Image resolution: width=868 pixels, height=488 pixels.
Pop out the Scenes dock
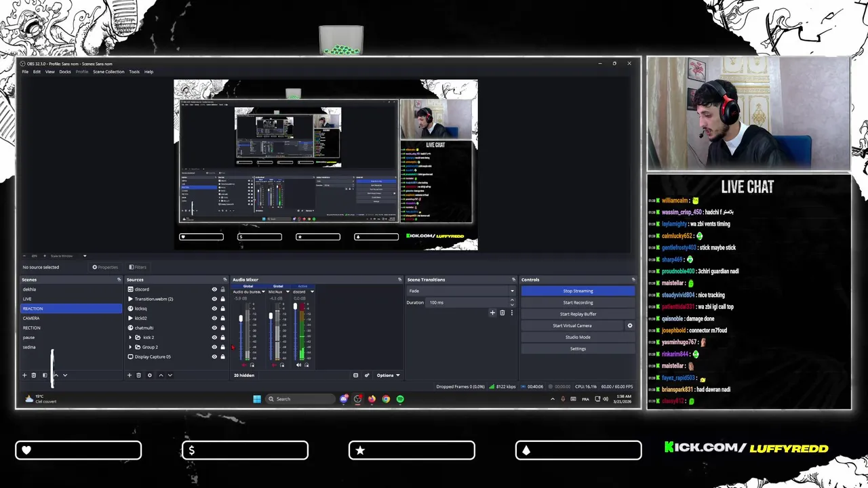point(119,279)
